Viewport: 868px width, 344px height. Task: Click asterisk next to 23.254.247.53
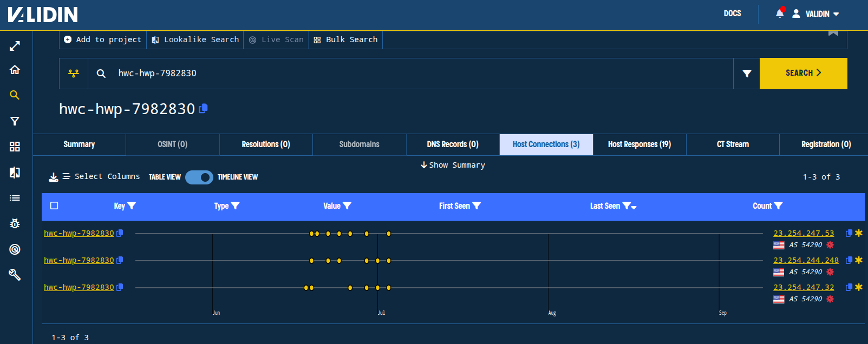pyautogui.click(x=859, y=233)
